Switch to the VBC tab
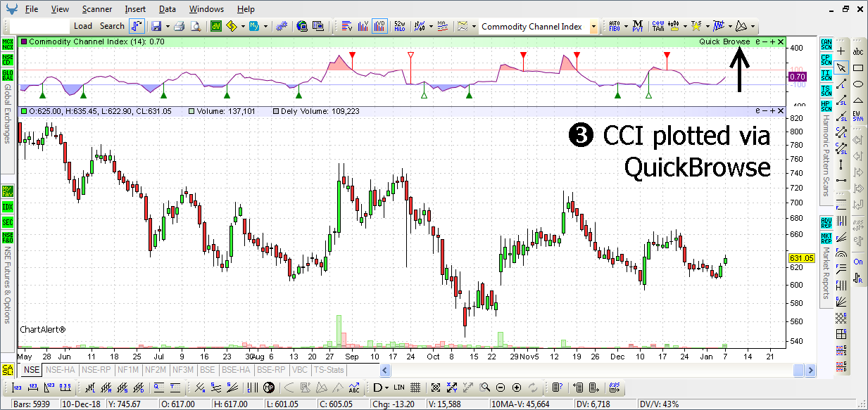Screen dimensions: 868x410 point(300,370)
